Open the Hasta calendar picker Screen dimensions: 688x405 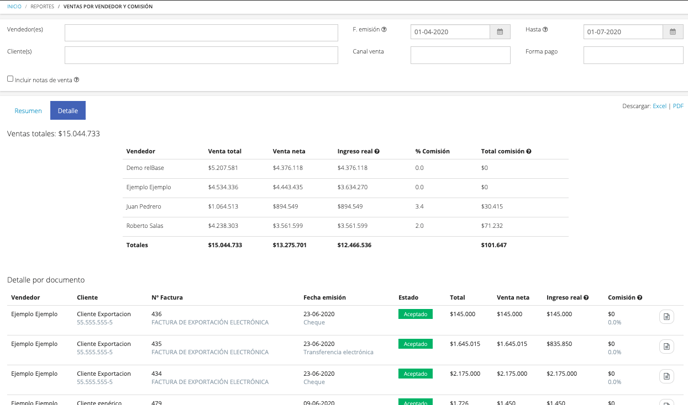(x=673, y=32)
